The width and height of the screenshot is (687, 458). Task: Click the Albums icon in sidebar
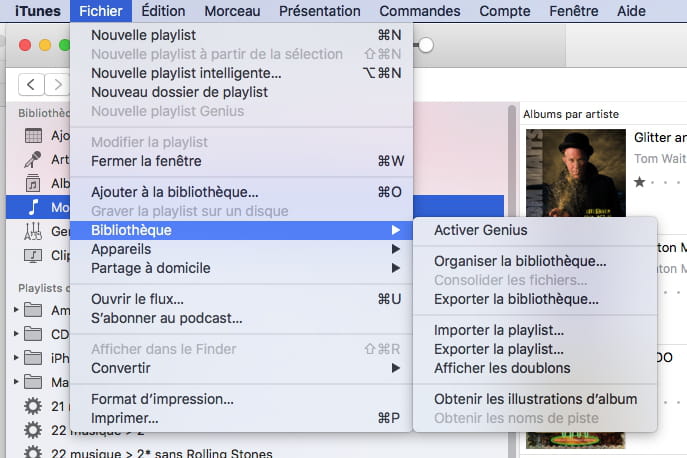pyautogui.click(x=33, y=183)
